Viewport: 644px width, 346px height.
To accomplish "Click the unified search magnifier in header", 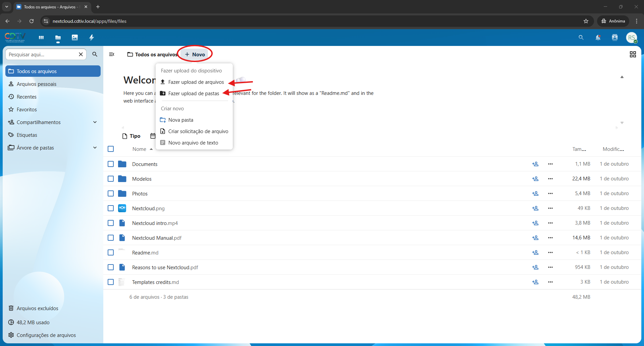I will tap(581, 38).
